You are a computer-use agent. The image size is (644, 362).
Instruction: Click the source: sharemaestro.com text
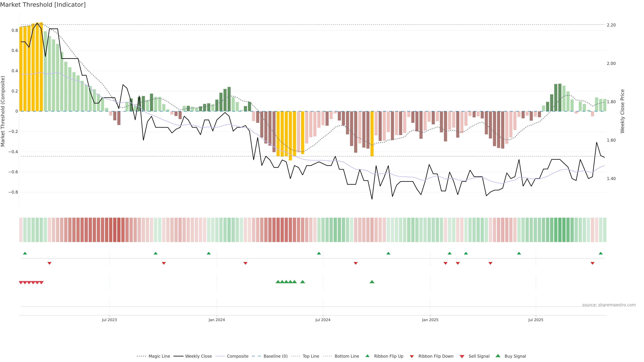click(609, 305)
